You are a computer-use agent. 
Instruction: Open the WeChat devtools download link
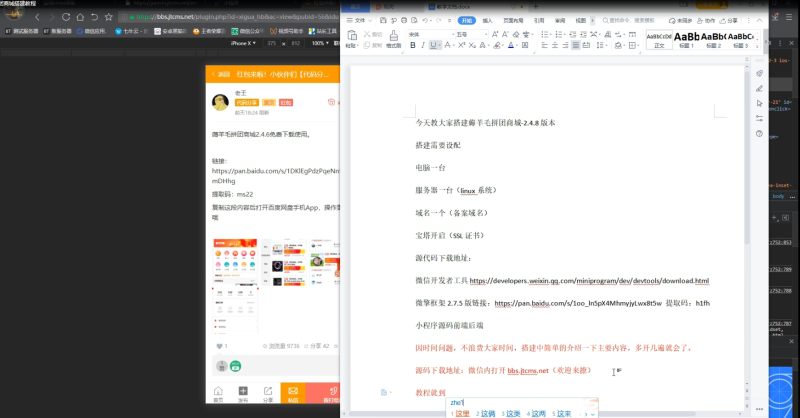pos(589,281)
